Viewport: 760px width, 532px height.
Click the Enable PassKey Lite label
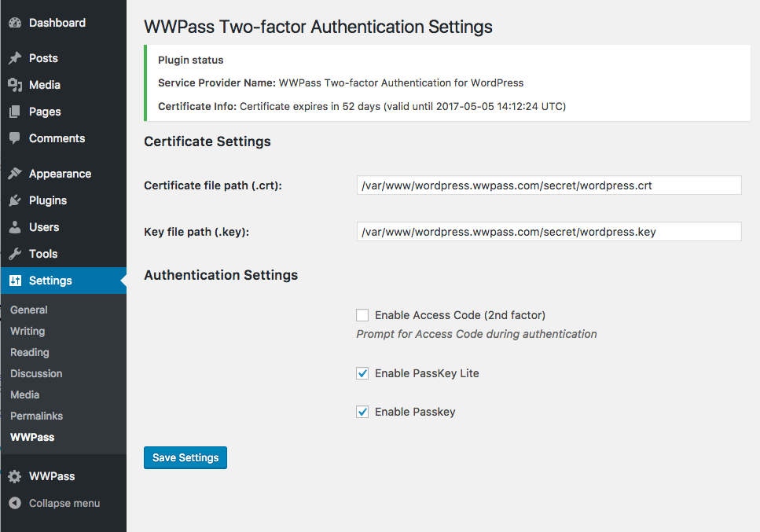427,373
